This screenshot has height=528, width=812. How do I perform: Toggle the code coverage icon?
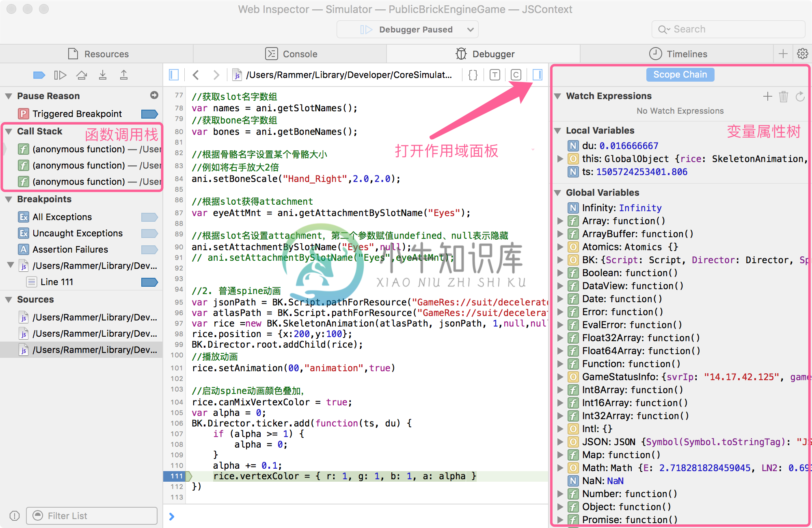(516, 75)
